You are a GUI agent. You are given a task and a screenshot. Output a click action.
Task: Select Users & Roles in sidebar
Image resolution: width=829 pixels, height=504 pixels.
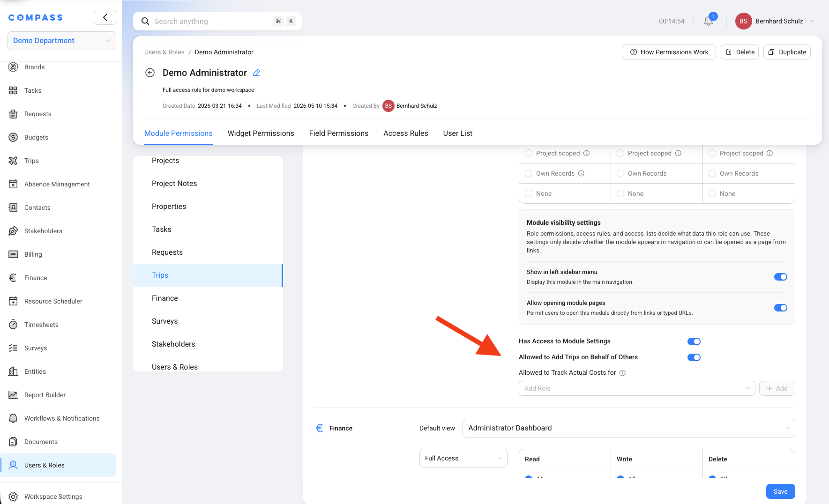pos(58,465)
